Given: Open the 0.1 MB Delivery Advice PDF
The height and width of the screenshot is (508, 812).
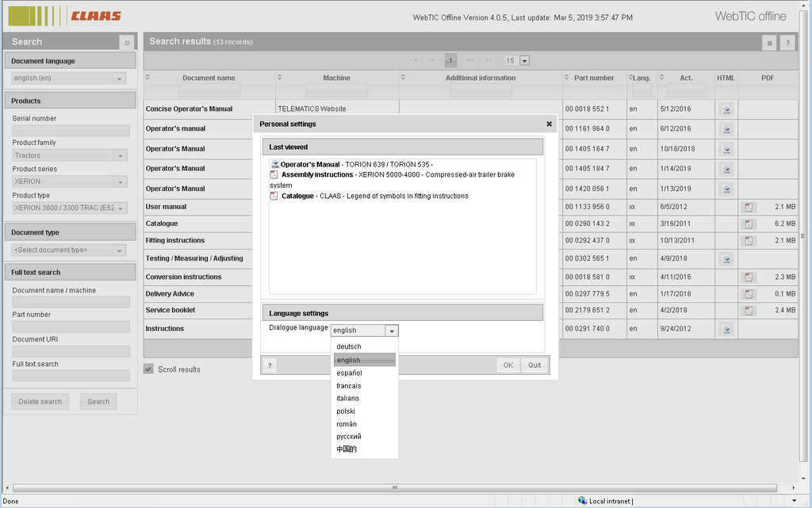Looking at the screenshot, I should click(x=749, y=294).
